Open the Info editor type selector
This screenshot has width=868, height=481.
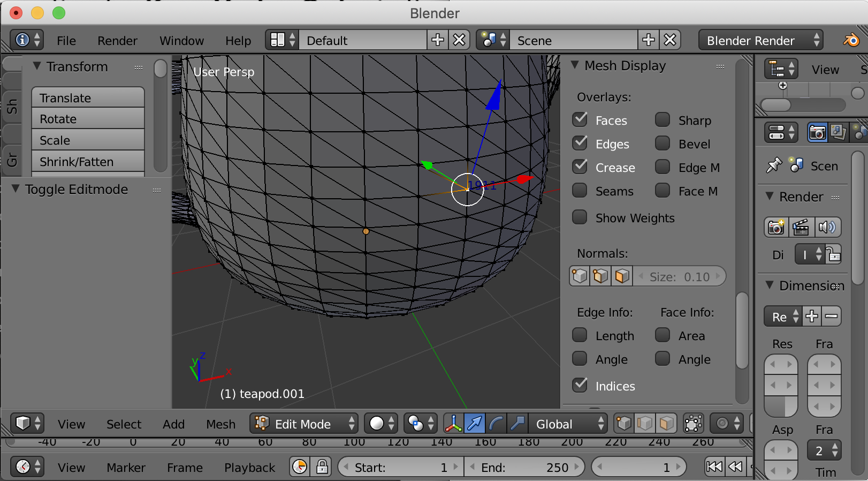[27, 40]
